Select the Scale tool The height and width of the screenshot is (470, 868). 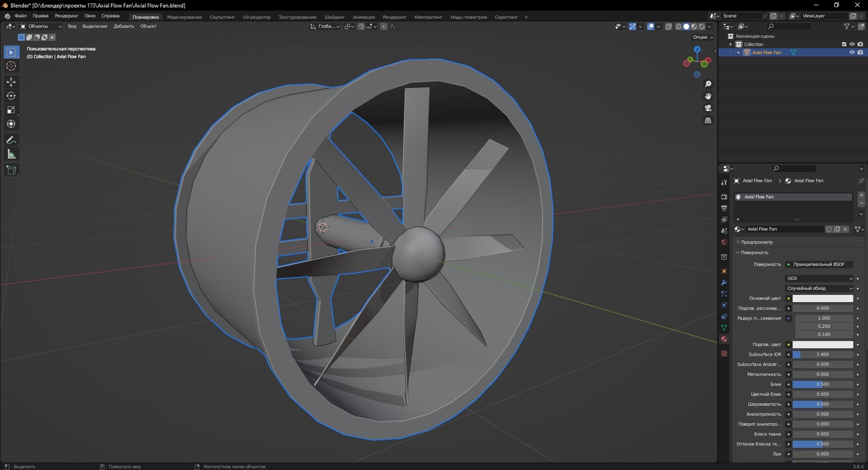pos(11,110)
